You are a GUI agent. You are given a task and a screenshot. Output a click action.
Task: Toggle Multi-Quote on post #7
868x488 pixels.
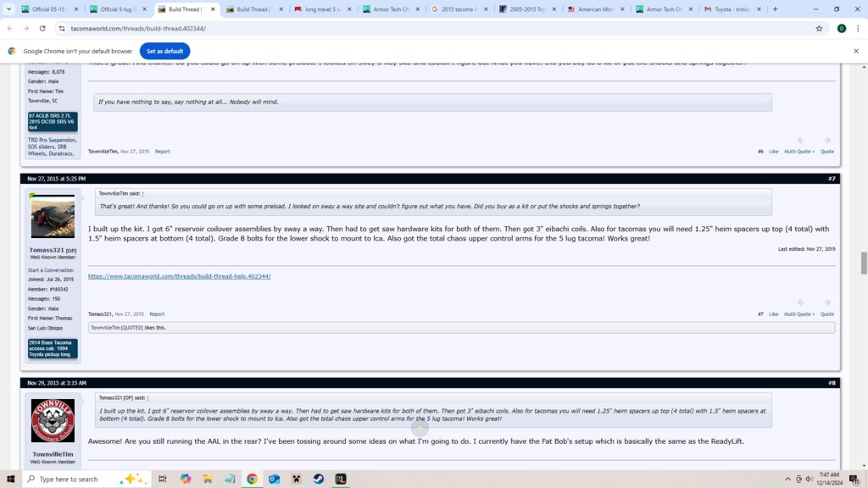click(x=798, y=313)
